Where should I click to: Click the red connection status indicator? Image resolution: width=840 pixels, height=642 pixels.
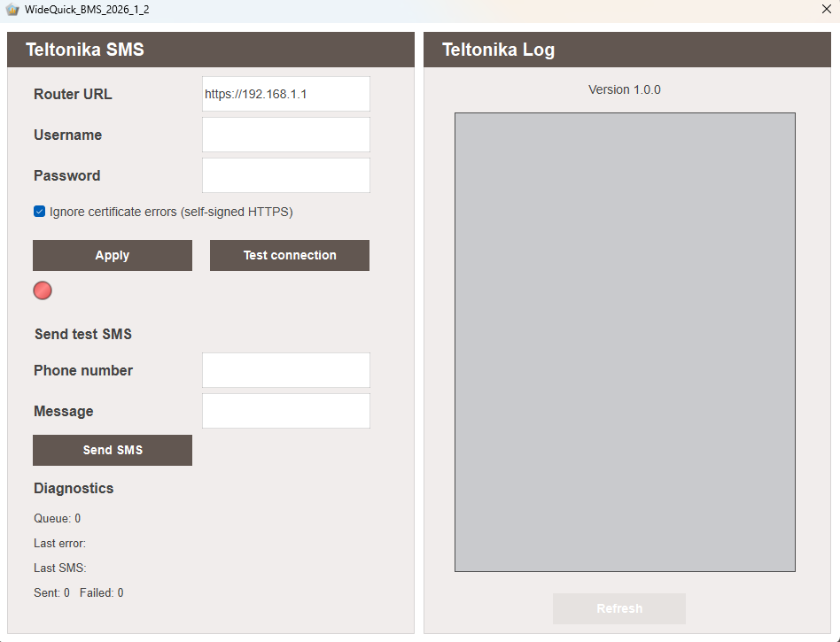point(43,290)
